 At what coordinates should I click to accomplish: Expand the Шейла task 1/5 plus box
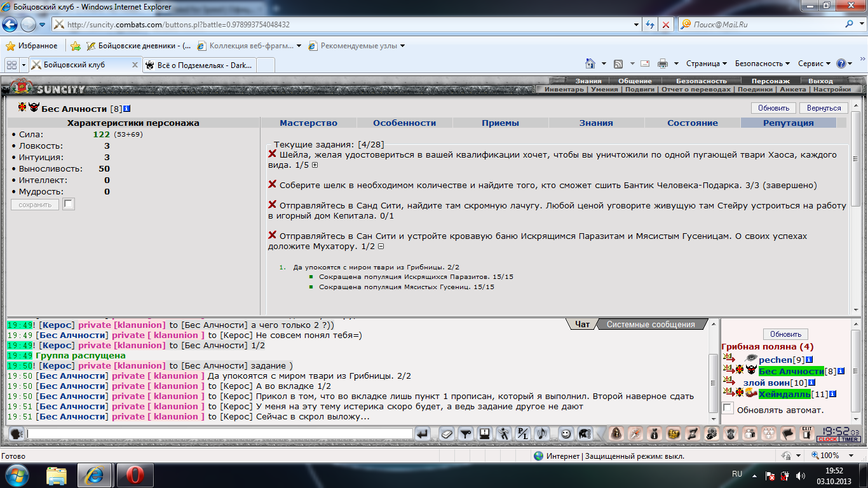315,165
